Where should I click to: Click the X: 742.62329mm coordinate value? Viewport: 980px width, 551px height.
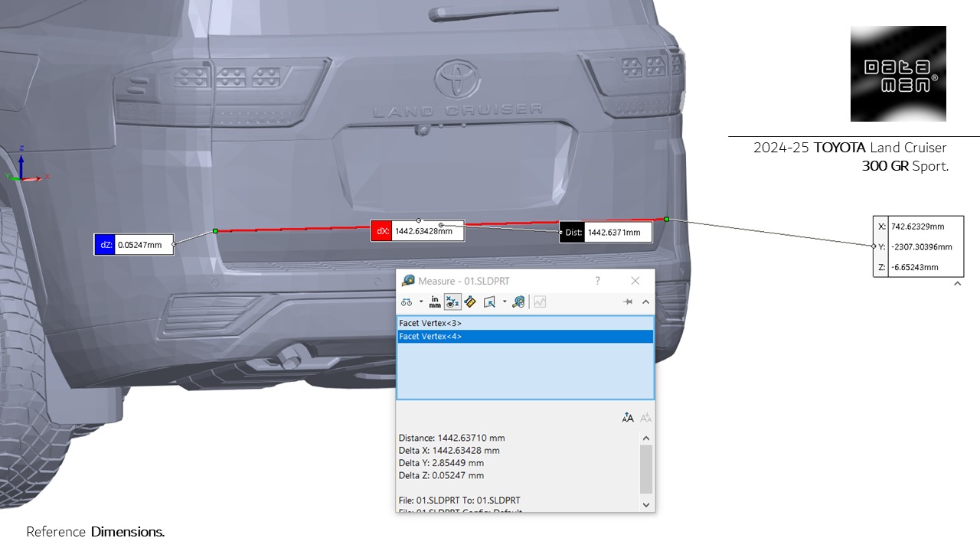pyautogui.click(x=917, y=227)
